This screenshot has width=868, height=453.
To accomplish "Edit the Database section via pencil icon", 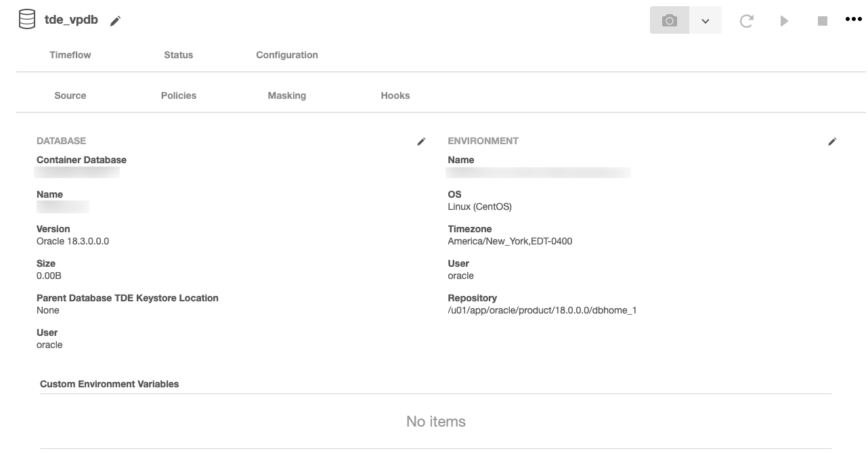I will (x=421, y=142).
